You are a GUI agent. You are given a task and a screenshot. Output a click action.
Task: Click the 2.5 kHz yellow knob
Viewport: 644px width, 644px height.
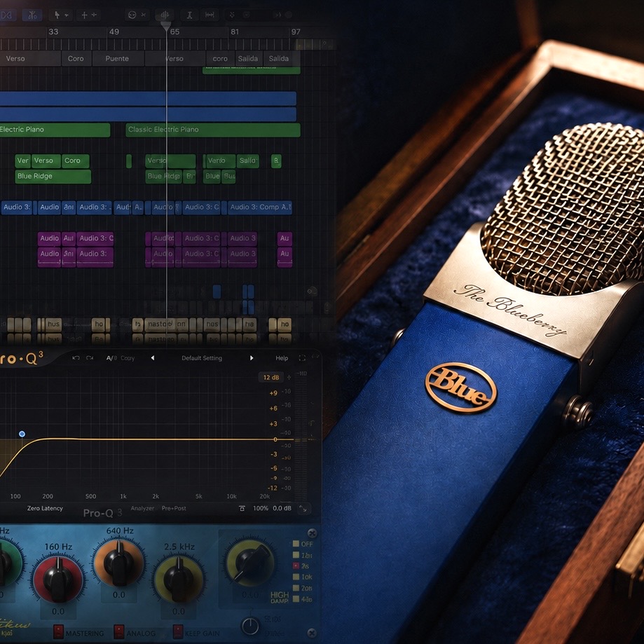tap(179, 579)
